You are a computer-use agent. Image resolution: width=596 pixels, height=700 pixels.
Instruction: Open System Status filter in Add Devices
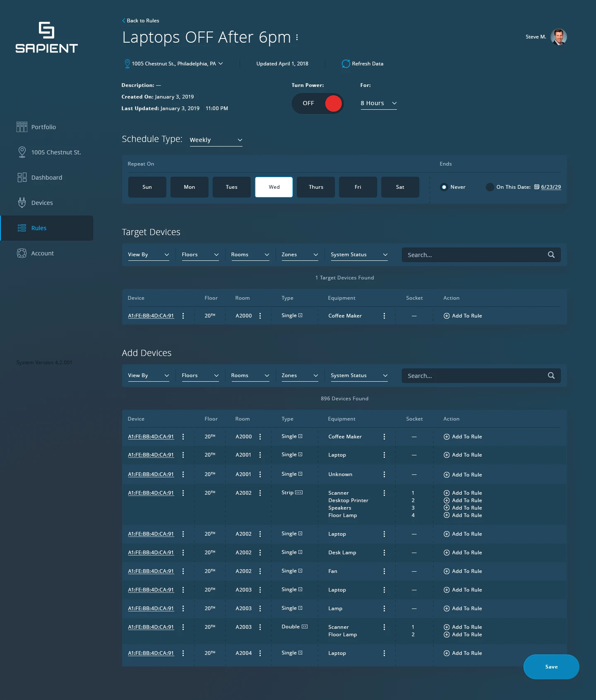[x=359, y=375]
